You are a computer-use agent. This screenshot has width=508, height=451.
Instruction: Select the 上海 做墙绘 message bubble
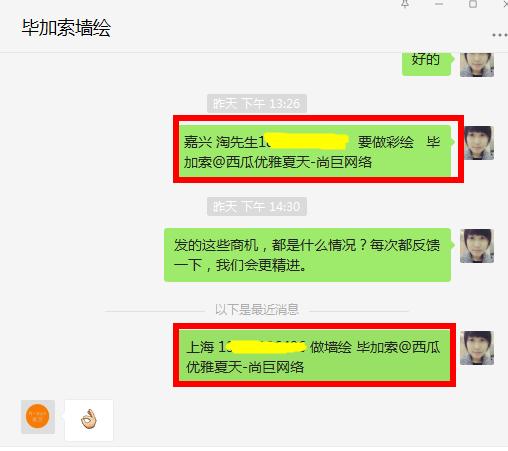[314, 355]
